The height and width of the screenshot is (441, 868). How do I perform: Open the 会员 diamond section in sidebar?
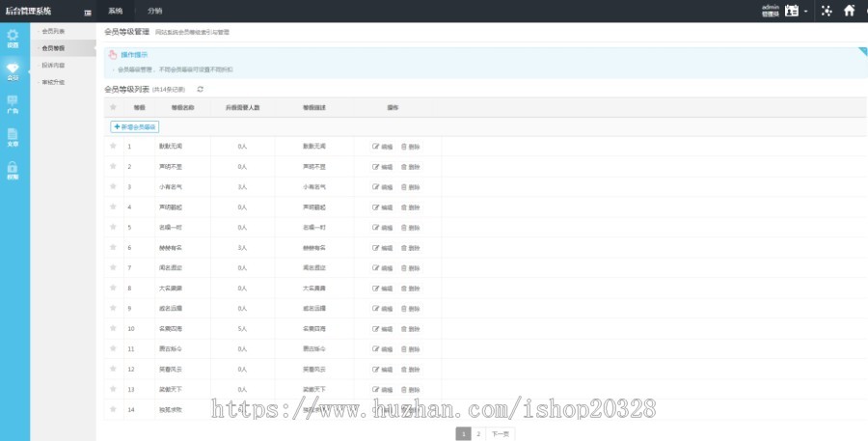point(13,71)
